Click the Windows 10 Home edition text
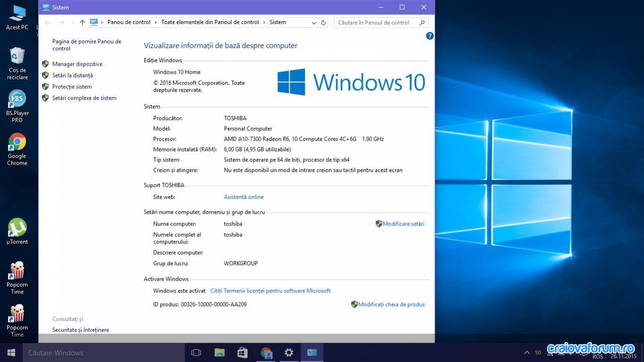The image size is (644, 362). click(x=177, y=72)
